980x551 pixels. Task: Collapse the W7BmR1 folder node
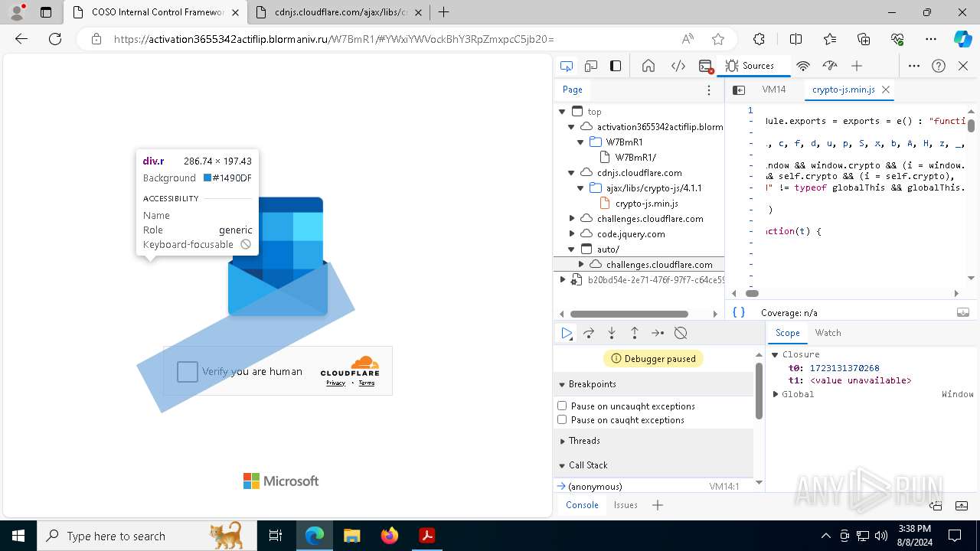pos(580,142)
